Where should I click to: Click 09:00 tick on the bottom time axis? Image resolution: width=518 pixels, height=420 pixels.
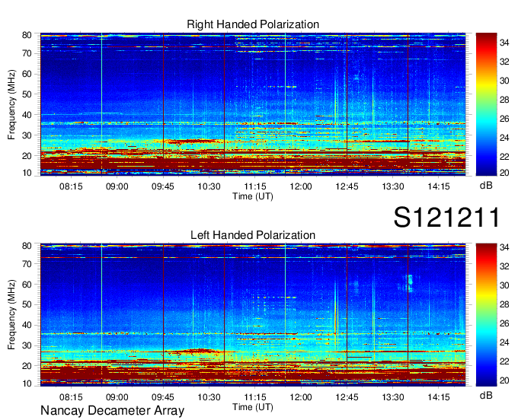(117, 397)
